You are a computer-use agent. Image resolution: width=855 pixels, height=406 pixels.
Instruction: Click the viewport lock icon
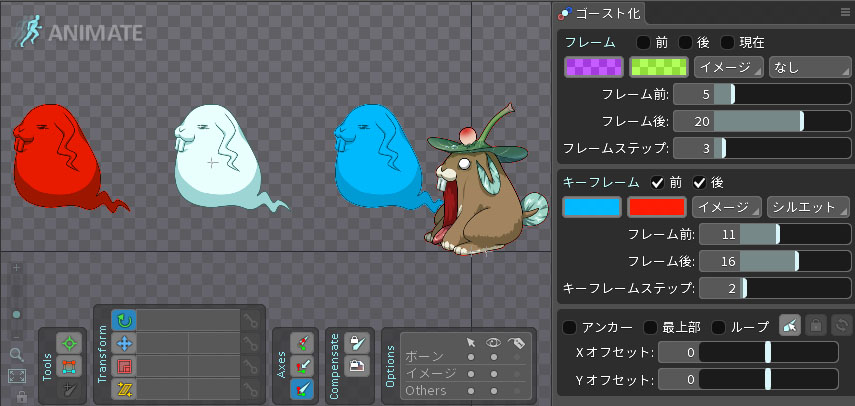pos(22,396)
